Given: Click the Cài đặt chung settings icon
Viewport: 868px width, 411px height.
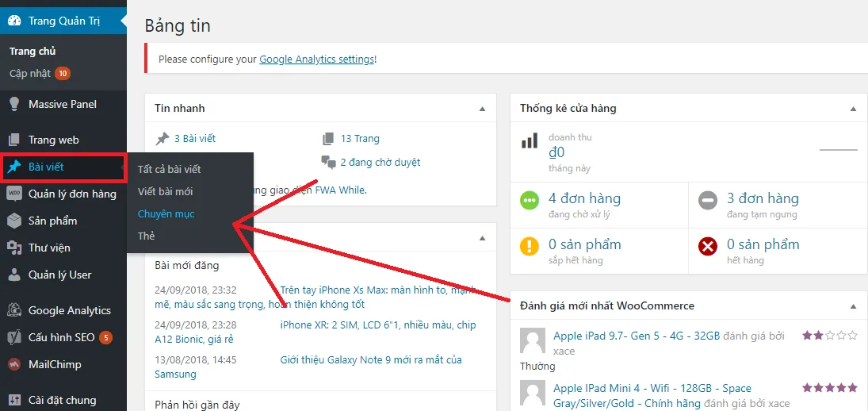Looking at the screenshot, I should pyautogui.click(x=14, y=400).
